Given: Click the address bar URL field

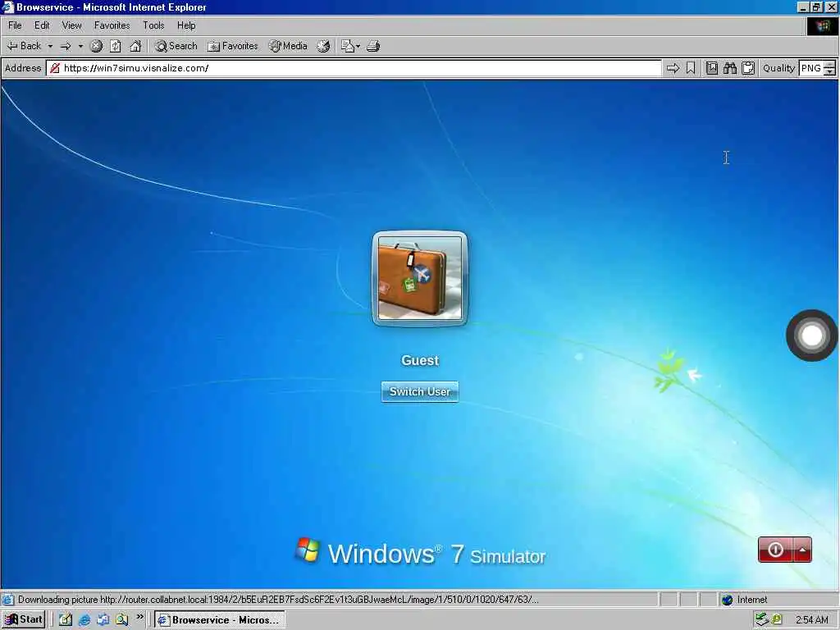Looking at the screenshot, I should pos(354,68).
